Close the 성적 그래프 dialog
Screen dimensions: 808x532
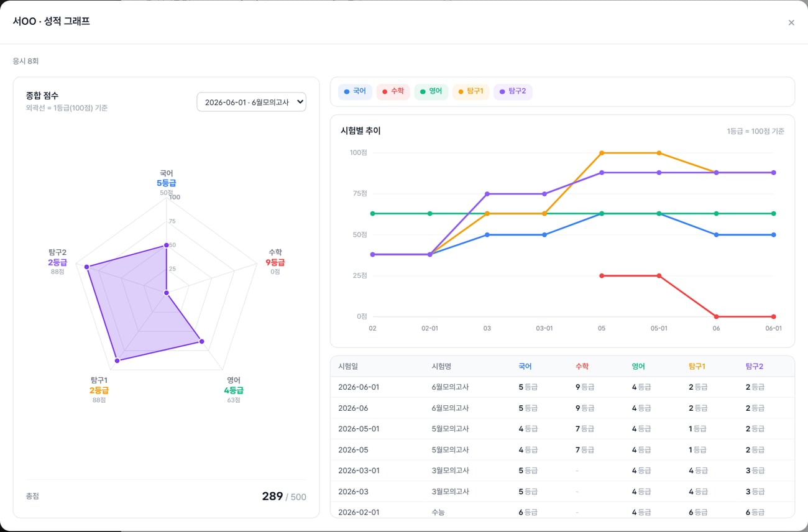click(791, 22)
